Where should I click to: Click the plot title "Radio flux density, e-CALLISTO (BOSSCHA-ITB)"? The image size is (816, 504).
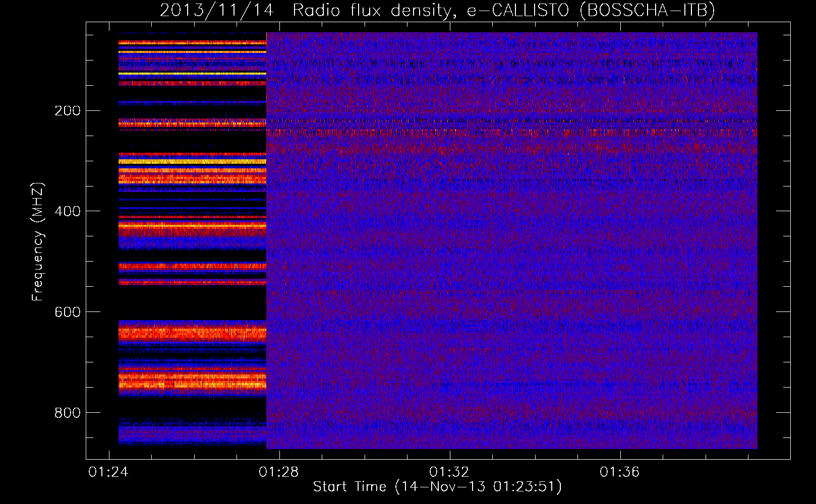coord(504,10)
